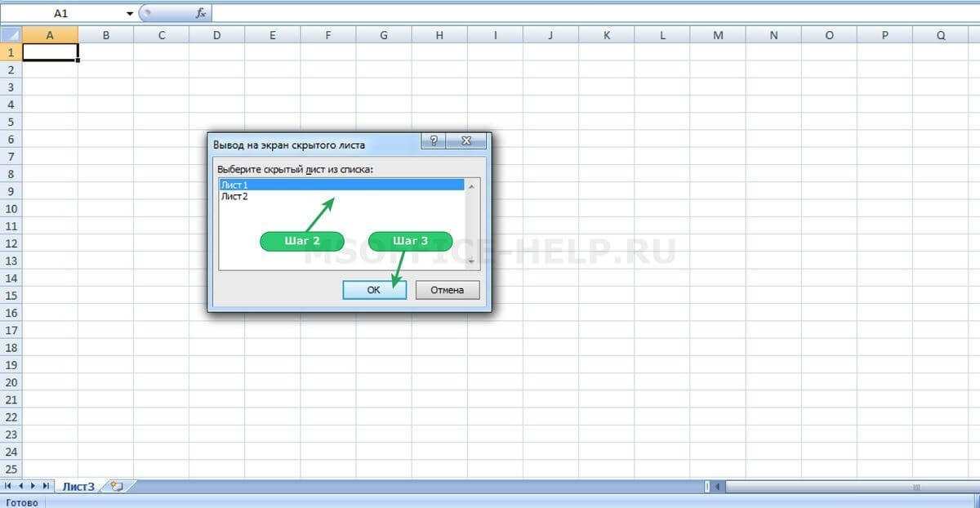Close the hidden sheet dialog

(465, 140)
